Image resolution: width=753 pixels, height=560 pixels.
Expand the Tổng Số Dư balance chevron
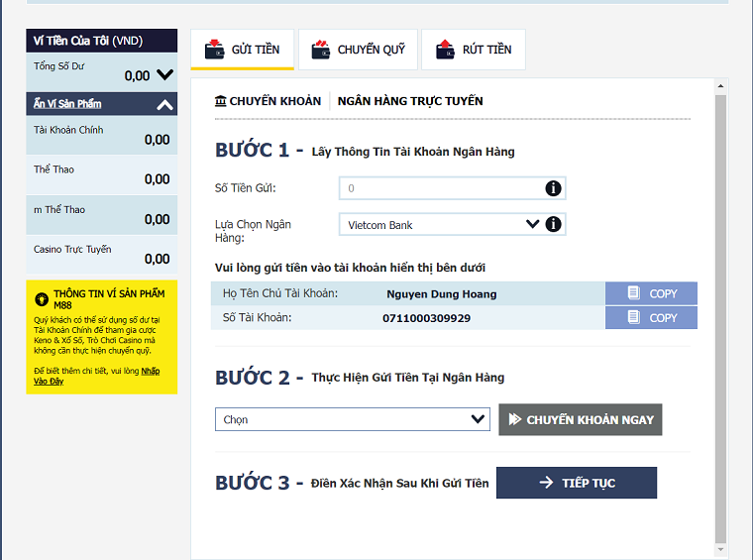164,74
